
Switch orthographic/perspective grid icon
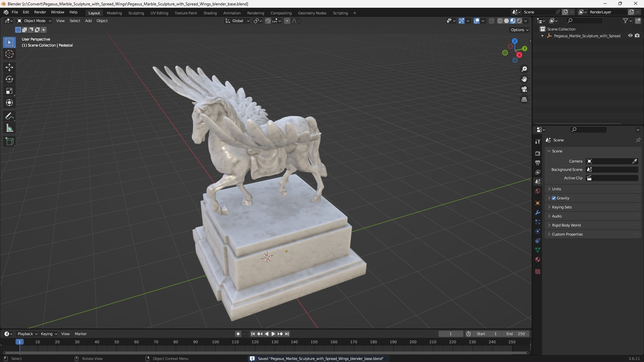pyautogui.click(x=524, y=100)
